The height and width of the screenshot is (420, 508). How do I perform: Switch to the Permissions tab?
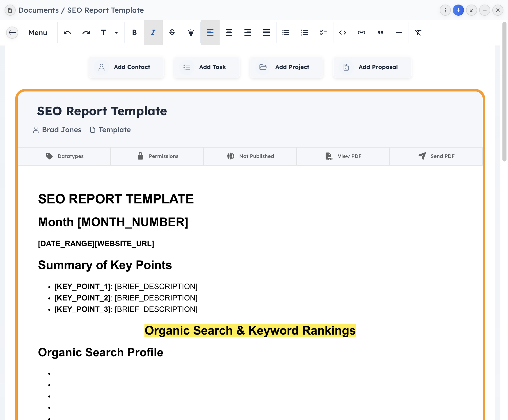pos(157,156)
